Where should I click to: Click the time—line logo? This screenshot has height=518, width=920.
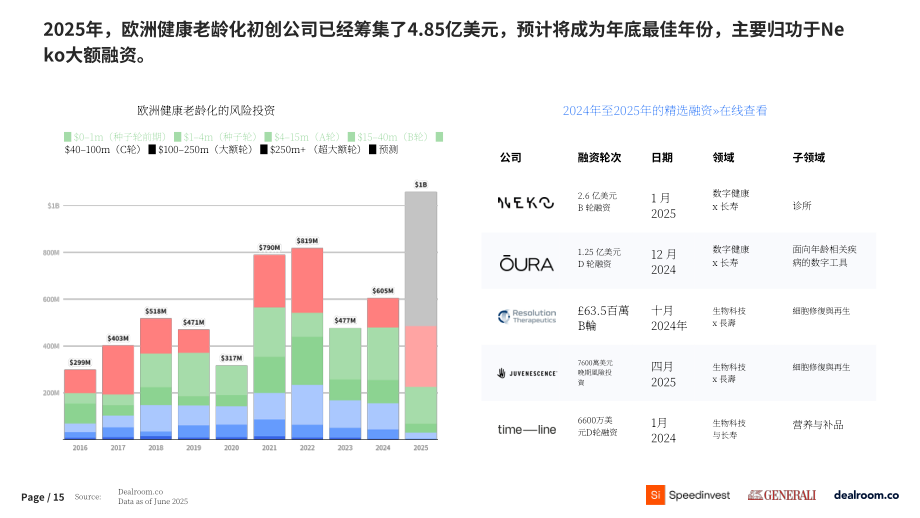[527, 429]
